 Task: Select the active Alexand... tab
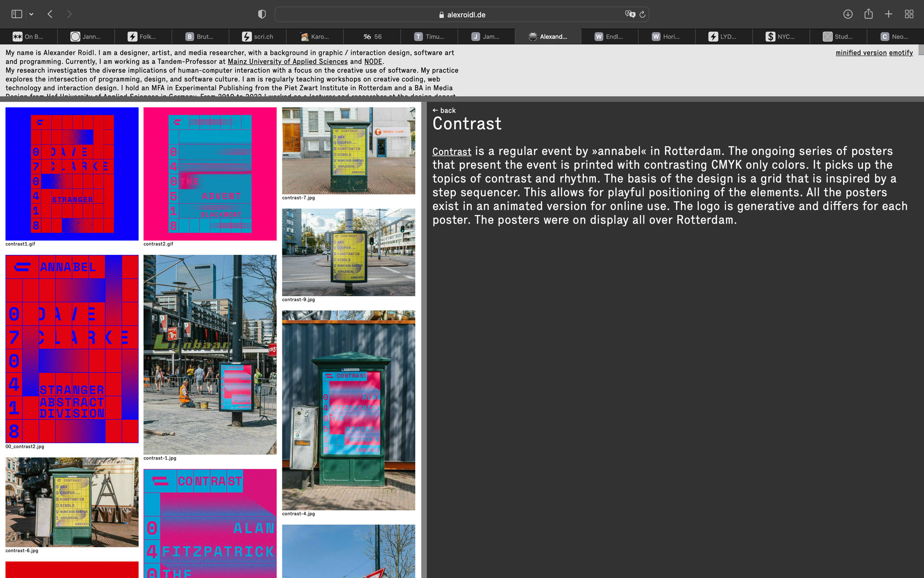[x=548, y=37]
